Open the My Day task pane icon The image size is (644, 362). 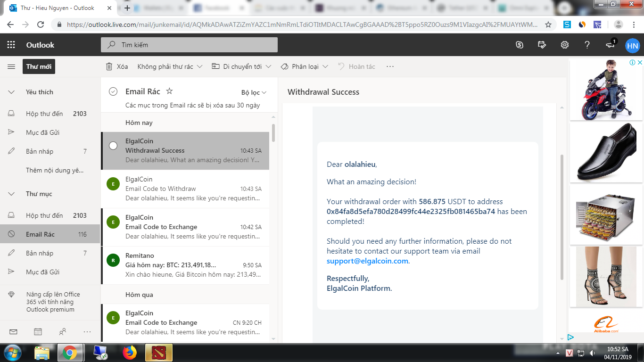coord(542,45)
